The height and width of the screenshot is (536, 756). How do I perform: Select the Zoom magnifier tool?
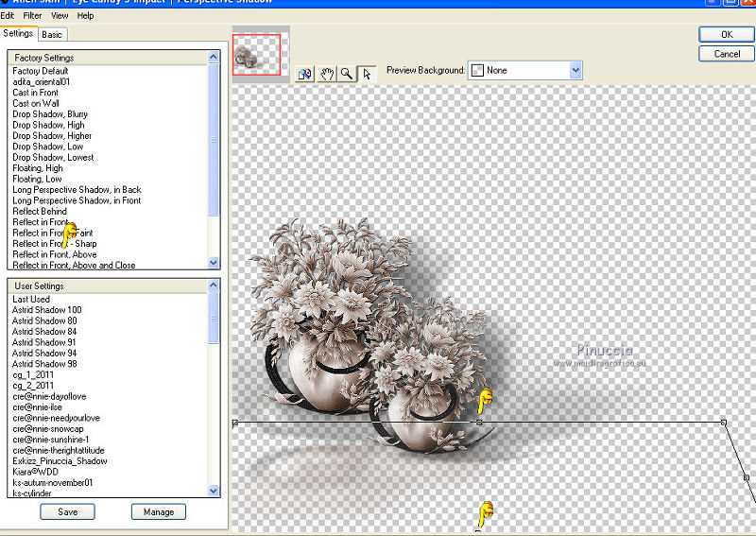[x=347, y=74]
